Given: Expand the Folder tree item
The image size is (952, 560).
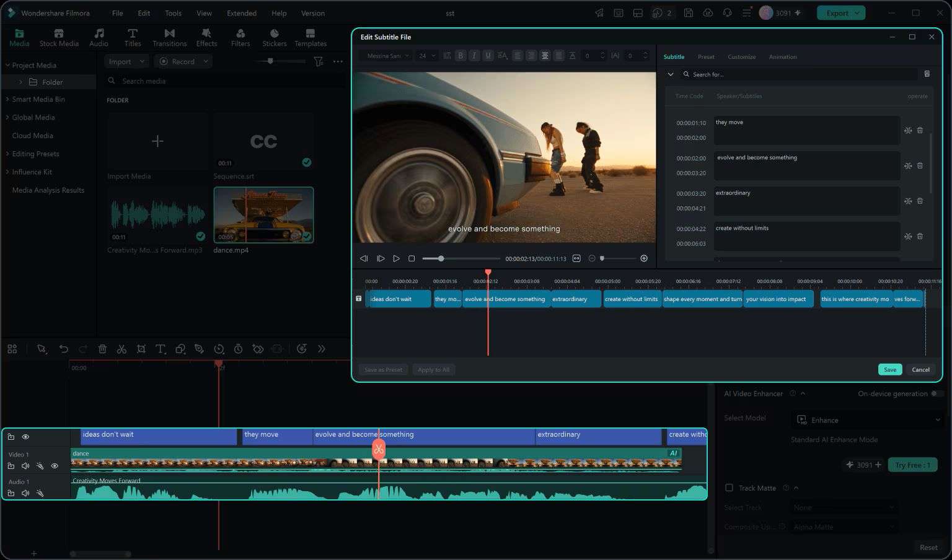Looking at the screenshot, I should [20, 82].
